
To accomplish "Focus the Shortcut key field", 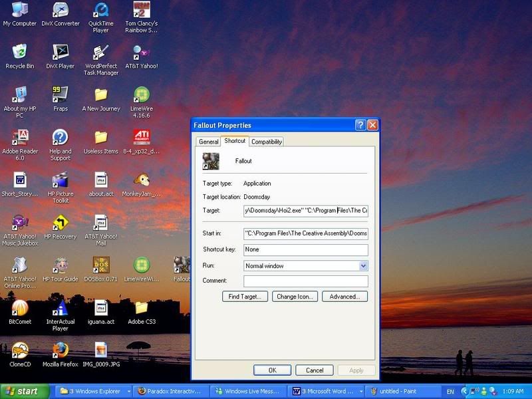I will (305, 250).
